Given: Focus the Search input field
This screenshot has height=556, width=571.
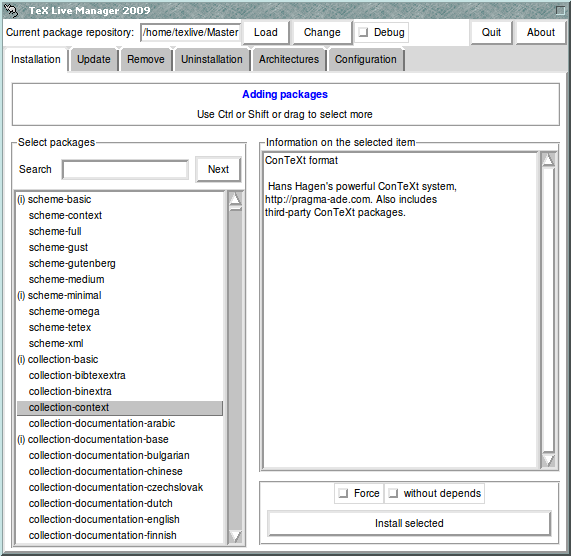Looking at the screenshot, I should click(x=125, y=170).
